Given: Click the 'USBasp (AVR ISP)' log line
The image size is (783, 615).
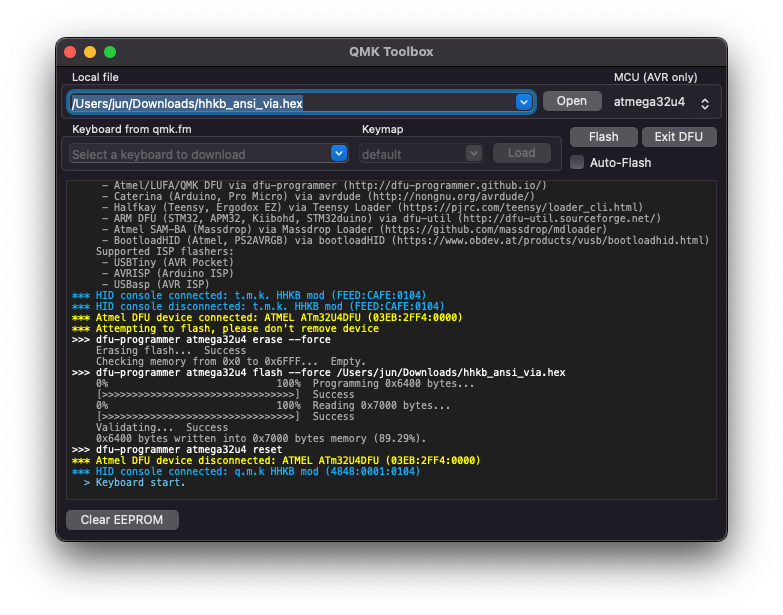Looking at the screenshot, I should click(x=156, y=284).
